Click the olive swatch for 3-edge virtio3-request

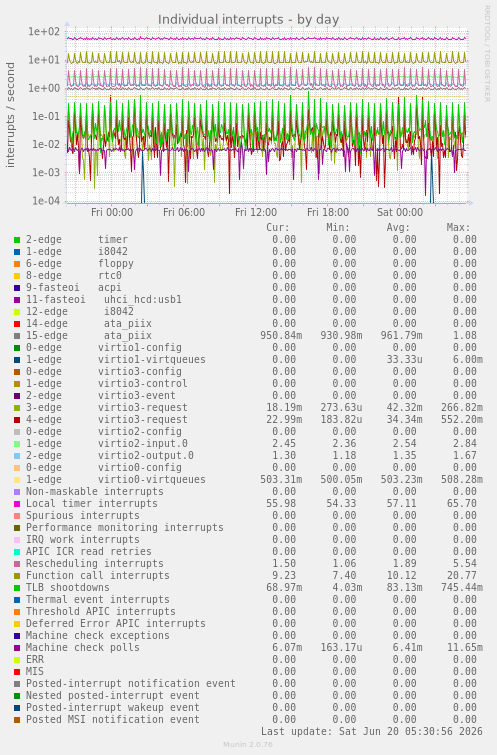[17, 408]
